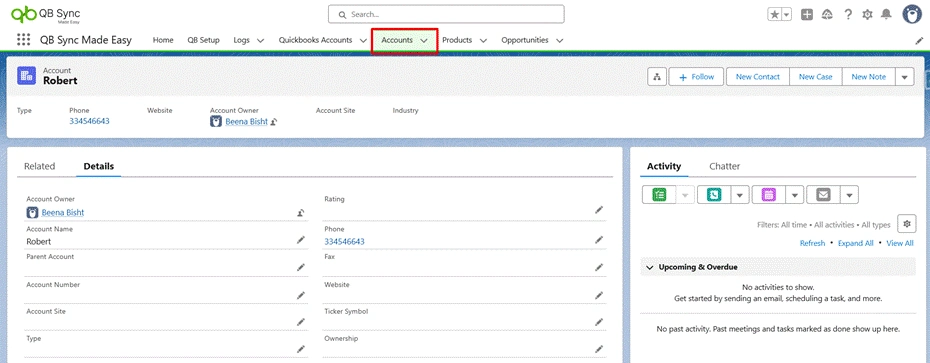Open the Salesforce help question mark icon
930x363 pixels.
(x=848, y=15)
